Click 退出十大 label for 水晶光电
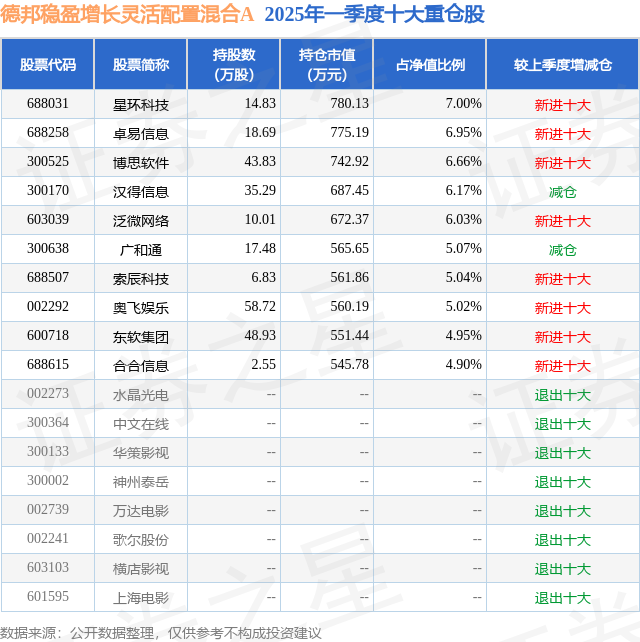The width and height of the screenshot is (640, 642). pyautogui.click(x=563, y=395)
